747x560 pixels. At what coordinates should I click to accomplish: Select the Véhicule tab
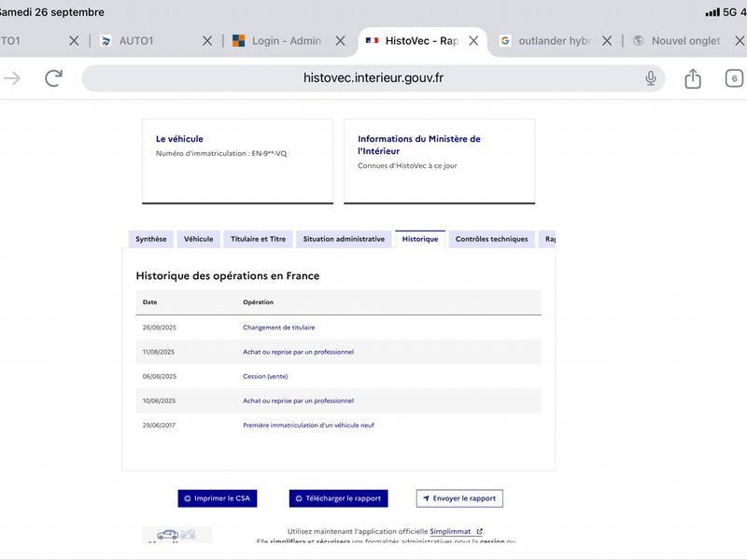[x=199, y=239]
